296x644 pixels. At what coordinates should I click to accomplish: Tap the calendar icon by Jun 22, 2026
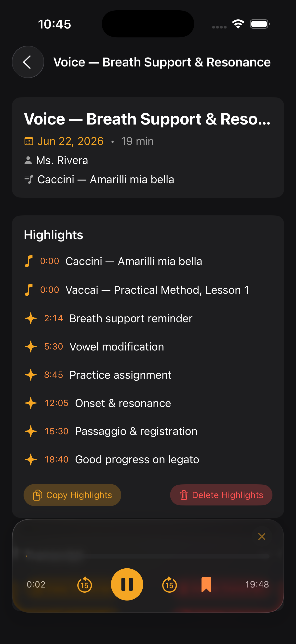click(x=29, y=141)
